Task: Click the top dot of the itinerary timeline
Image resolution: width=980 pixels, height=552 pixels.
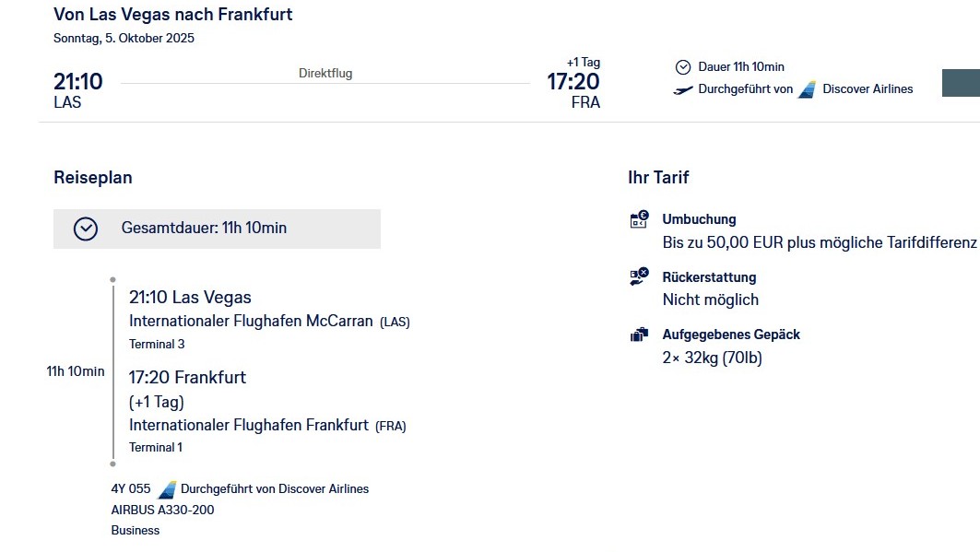Action: coord(112,279)
